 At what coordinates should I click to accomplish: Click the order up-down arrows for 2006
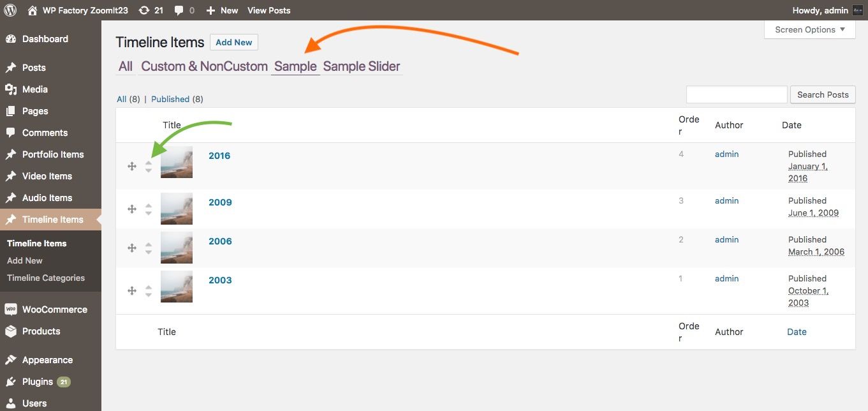149,248
